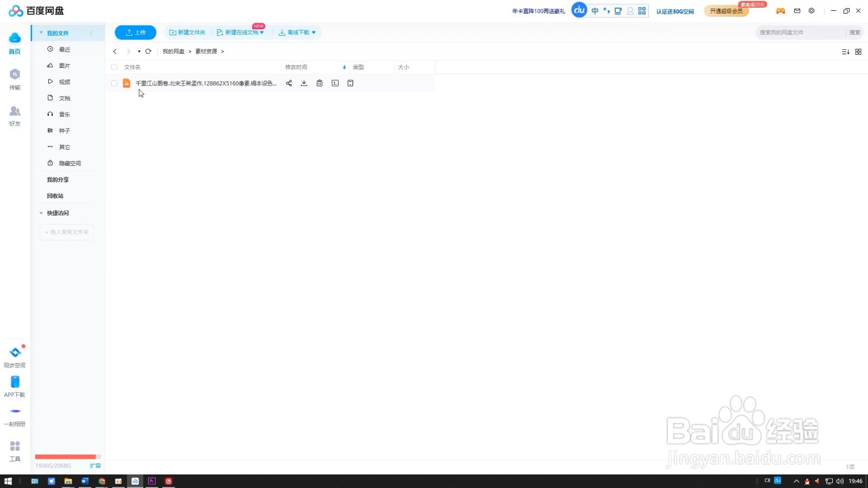The width and height of the screenshot is (868, 488).
Task: Go back to previous folder
Action: 115,52
